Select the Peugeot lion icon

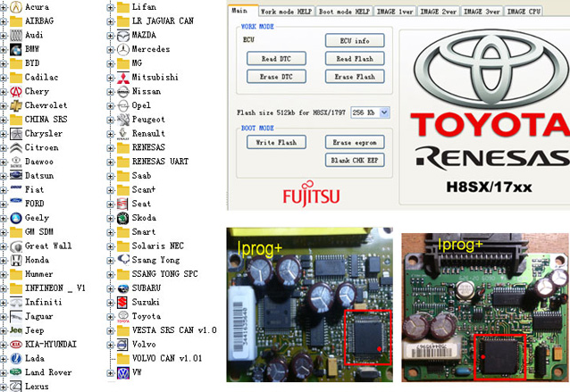[123, 120]
